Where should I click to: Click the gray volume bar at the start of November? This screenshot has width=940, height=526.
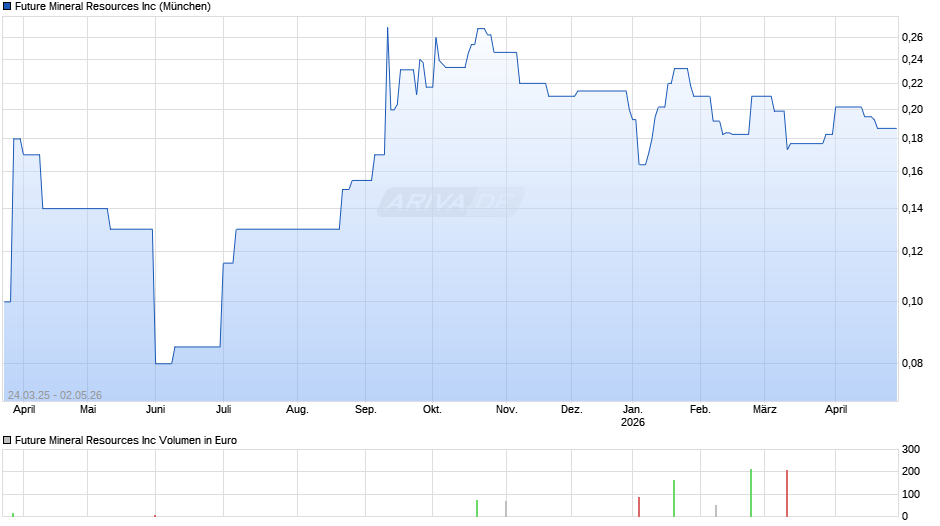pyautogui.click(x=506, y=509)
